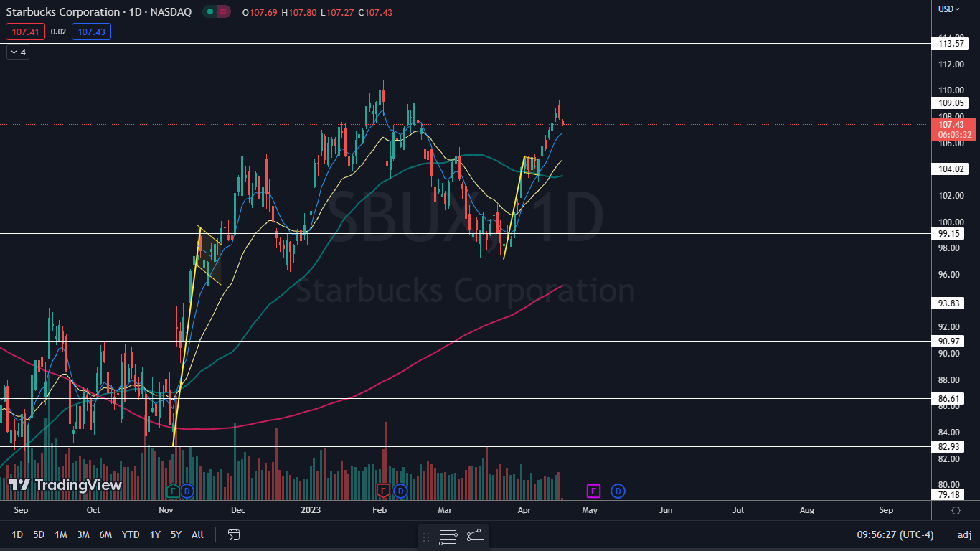Open the upcoming May dividend marker

[x=618, y=491]
